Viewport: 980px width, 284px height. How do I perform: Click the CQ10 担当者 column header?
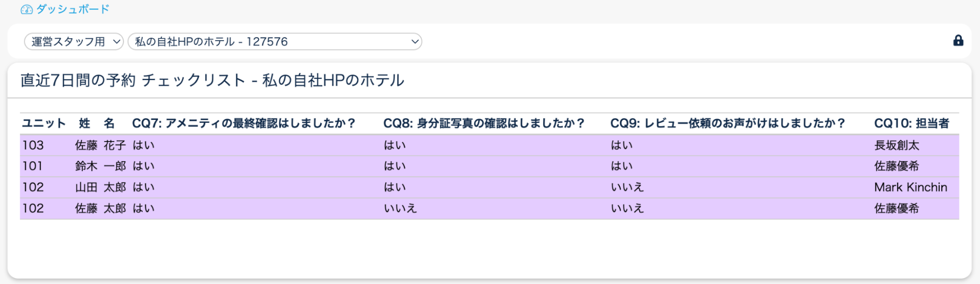[911, 123]
